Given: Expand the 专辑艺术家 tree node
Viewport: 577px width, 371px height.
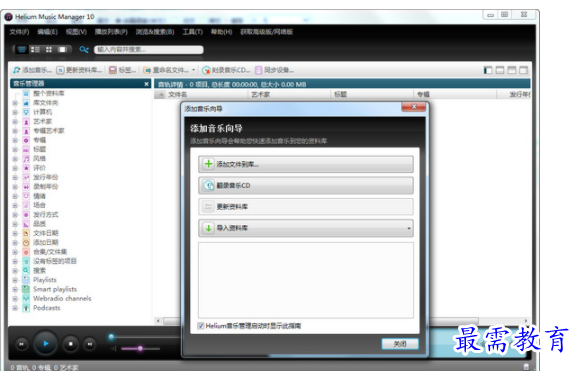Looking at the screenshot, I should point(15,131).
